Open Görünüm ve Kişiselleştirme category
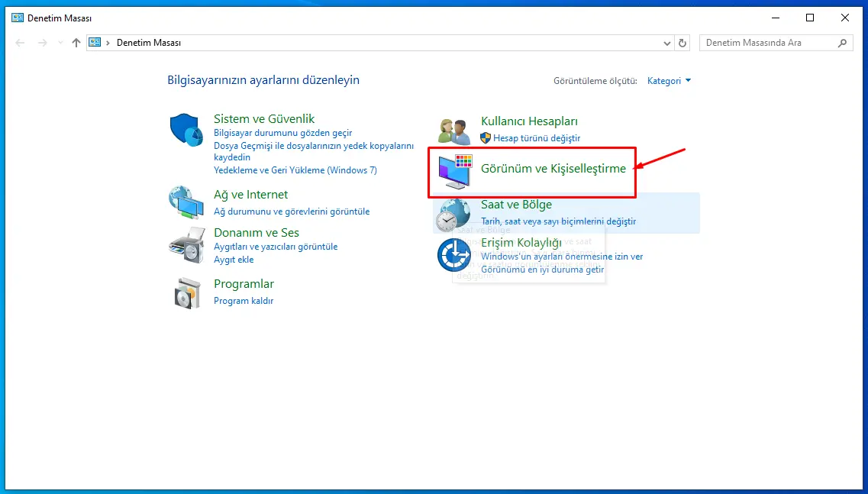 (x=553, y=169)
